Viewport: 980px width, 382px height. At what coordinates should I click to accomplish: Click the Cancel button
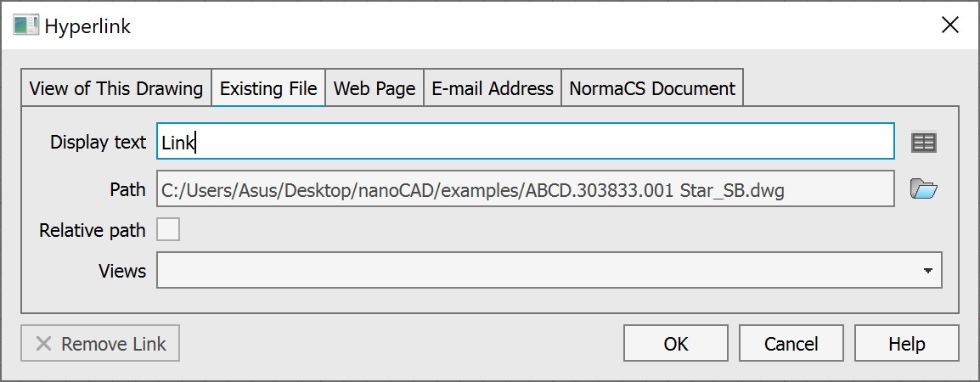click(x=791, y=344)
